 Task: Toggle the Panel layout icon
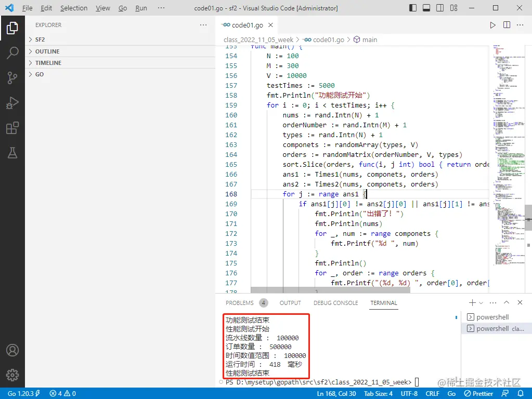pyautogui.click(x=426, y=8)
